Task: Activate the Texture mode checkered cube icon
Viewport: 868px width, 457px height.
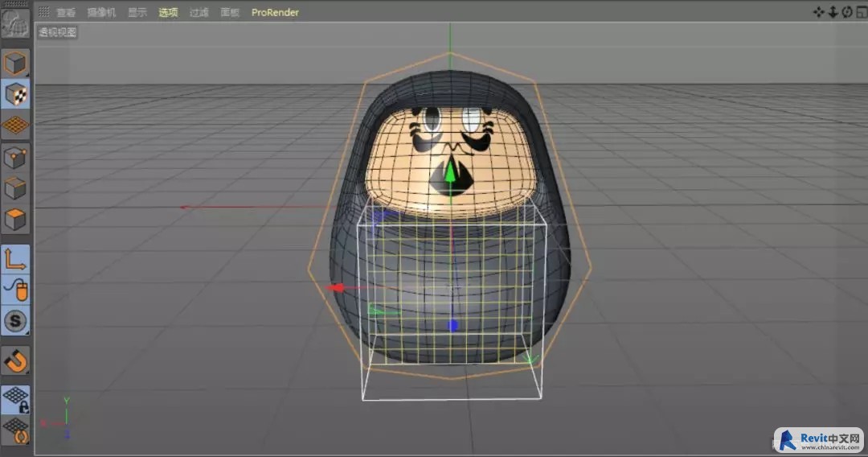Action: point(15,94)
